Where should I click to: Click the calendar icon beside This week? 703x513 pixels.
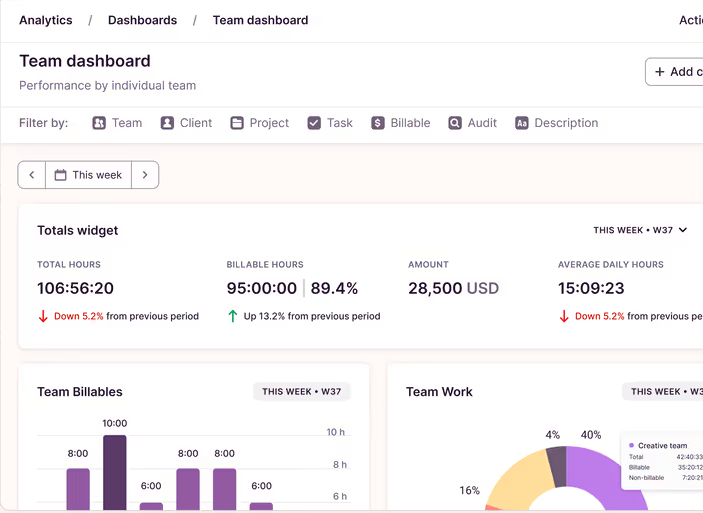(x=61, y=175)
